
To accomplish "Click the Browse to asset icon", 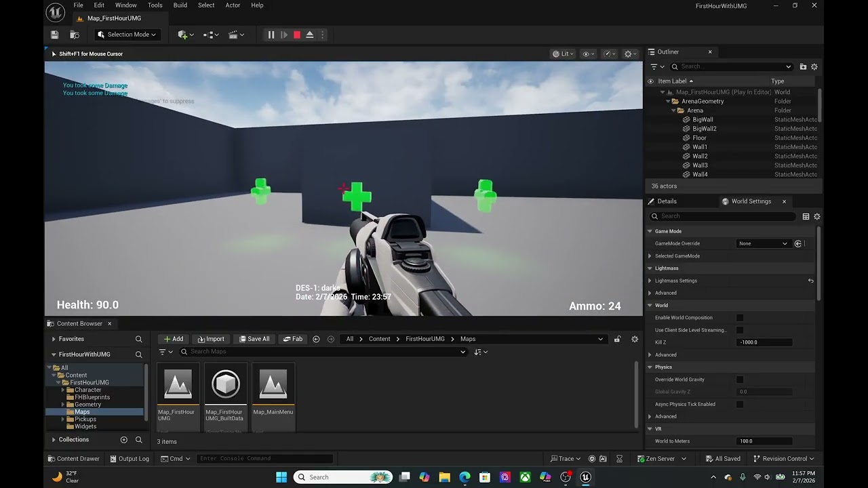I will [x=75, y=35].
